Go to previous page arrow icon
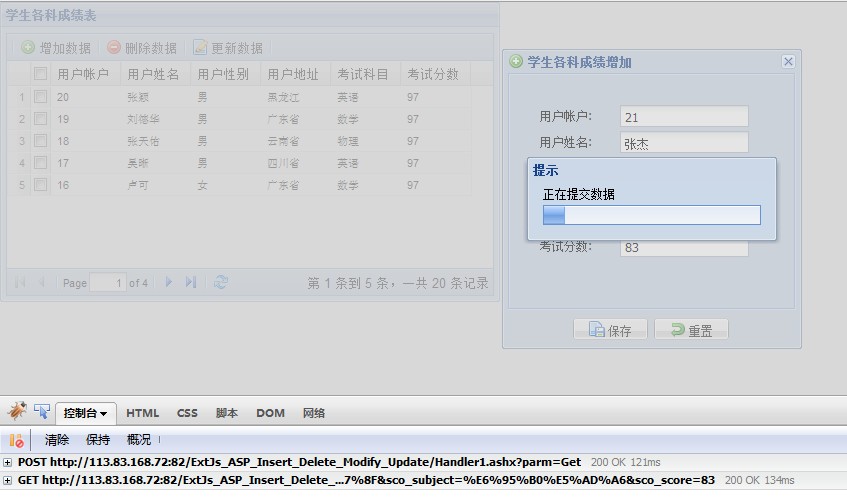The height and width of the screenshot is (501, 847). coord(42,282)
